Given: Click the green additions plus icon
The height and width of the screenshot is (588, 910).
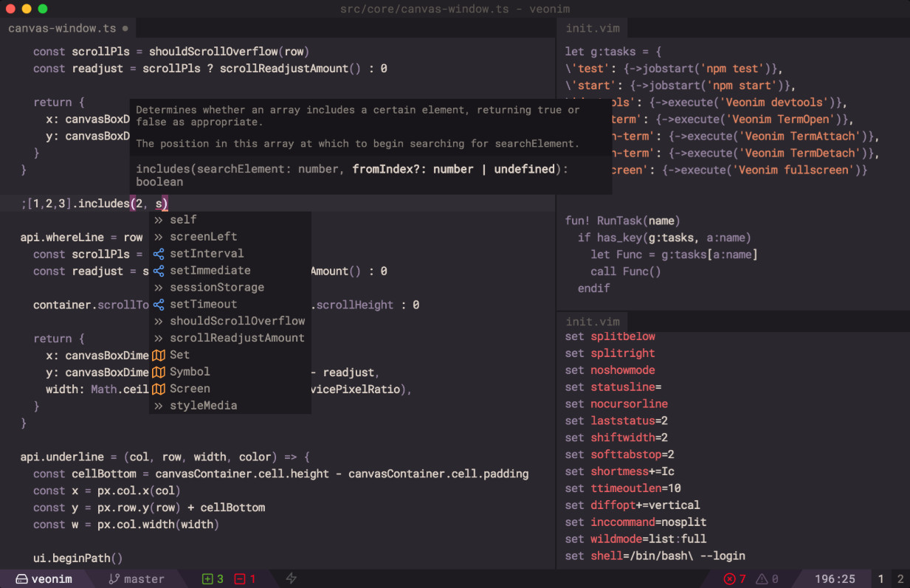Looking at the screenshot, I should pyautogui.click(x=207, y=579).
